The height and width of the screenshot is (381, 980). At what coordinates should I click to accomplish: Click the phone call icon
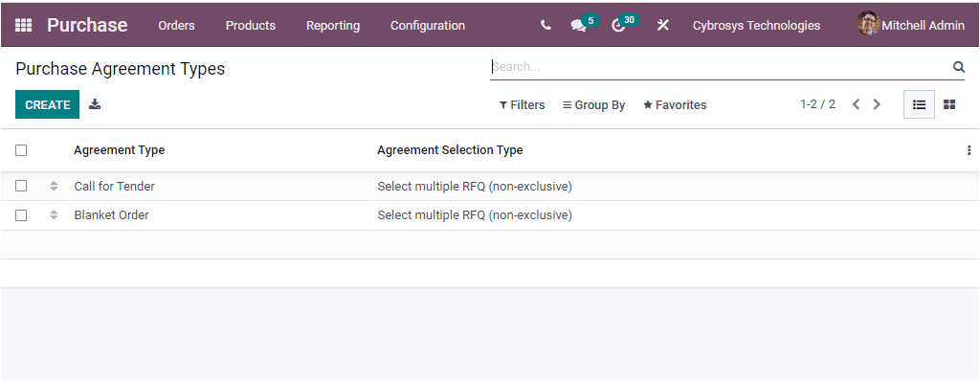[x=546, y=25]
